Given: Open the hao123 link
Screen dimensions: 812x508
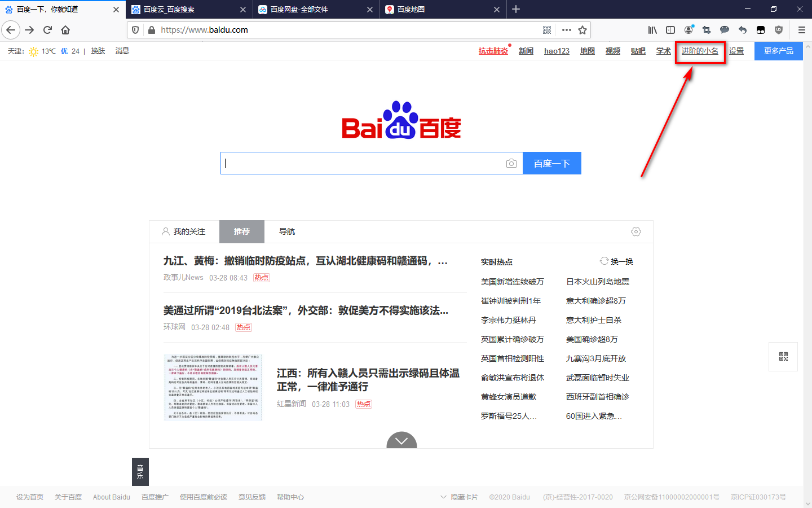Looking at the screenshot, I should [557, 51].
